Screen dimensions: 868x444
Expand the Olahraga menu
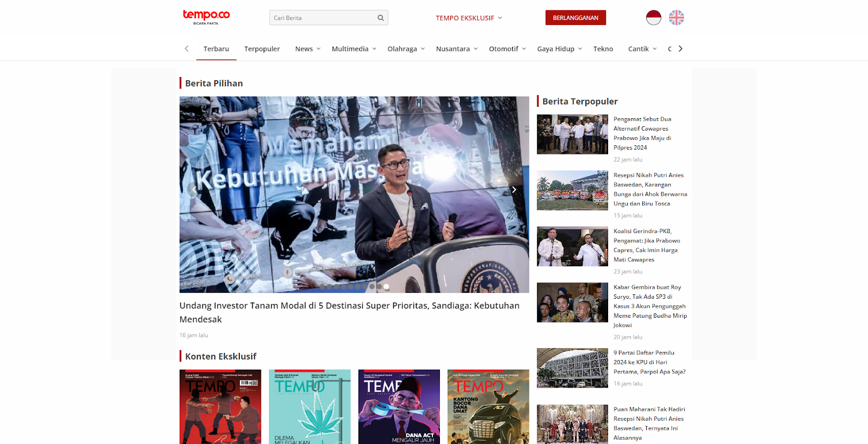click(406, 49)
